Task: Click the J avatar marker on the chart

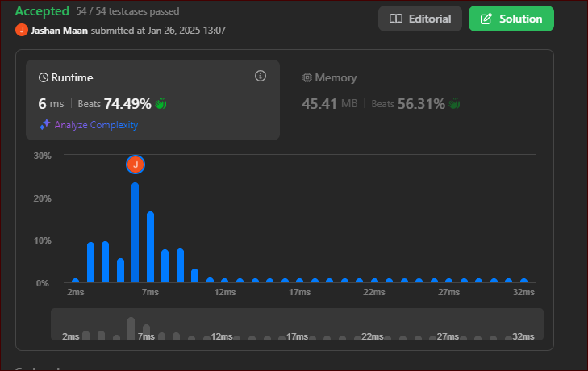Action: [136, 165]
